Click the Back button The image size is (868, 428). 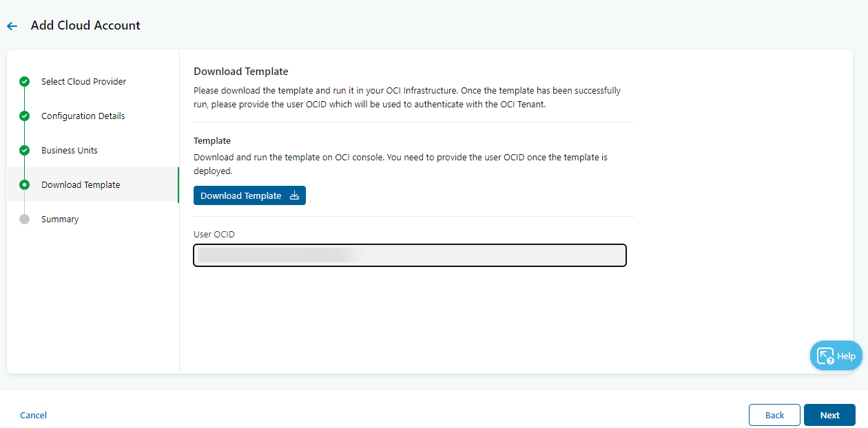(x=774, y=415)
